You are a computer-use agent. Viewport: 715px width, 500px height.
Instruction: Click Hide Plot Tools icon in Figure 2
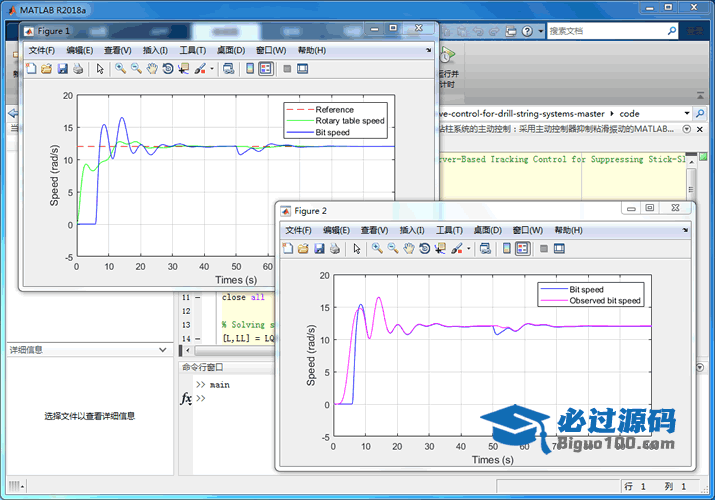pos(544,248)
